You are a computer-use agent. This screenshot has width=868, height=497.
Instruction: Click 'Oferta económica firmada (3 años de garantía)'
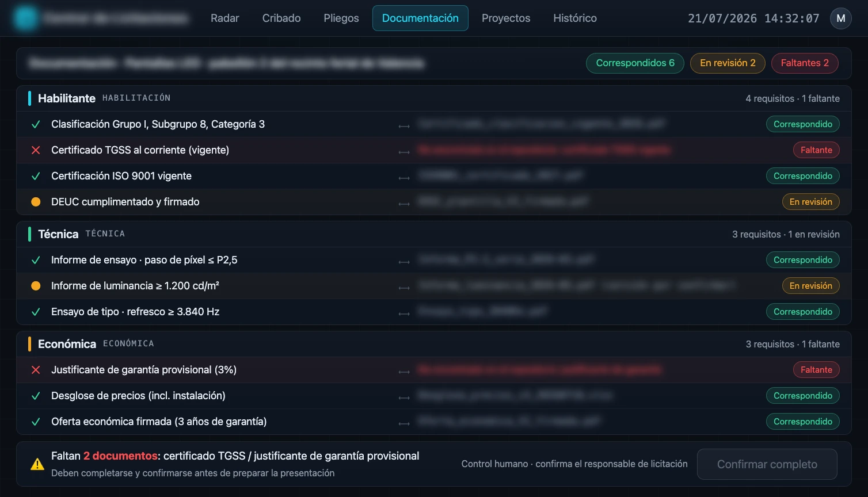(x=159, y=422)
